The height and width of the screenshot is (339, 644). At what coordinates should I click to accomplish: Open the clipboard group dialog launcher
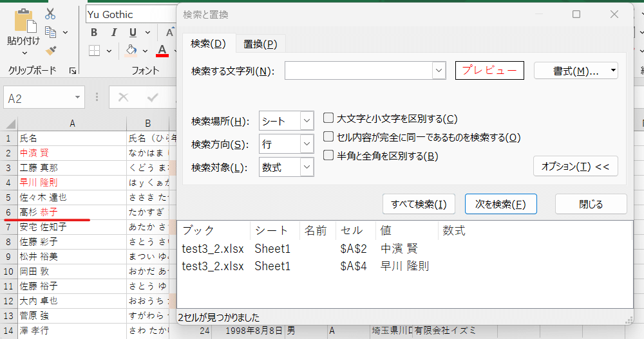pos(73,71)
